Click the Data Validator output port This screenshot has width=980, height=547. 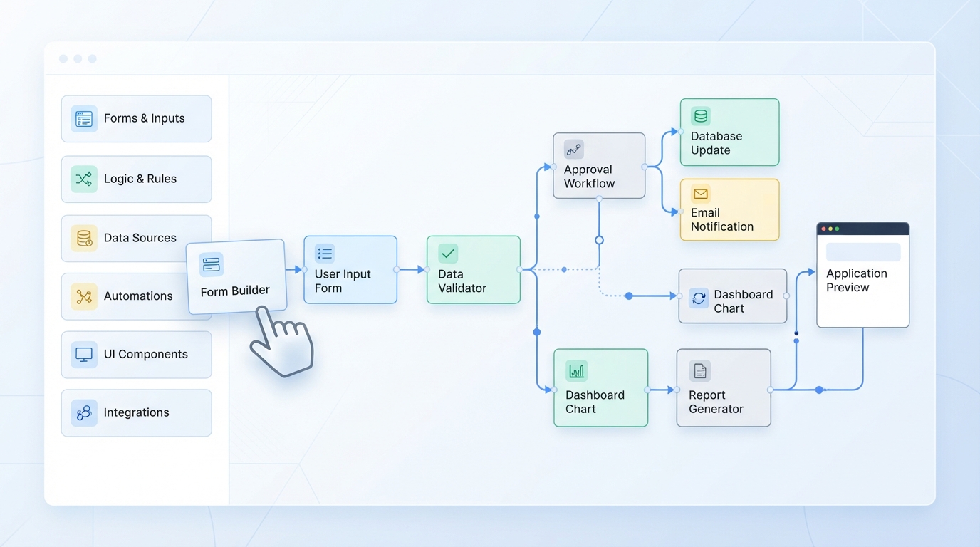point(520,269)
